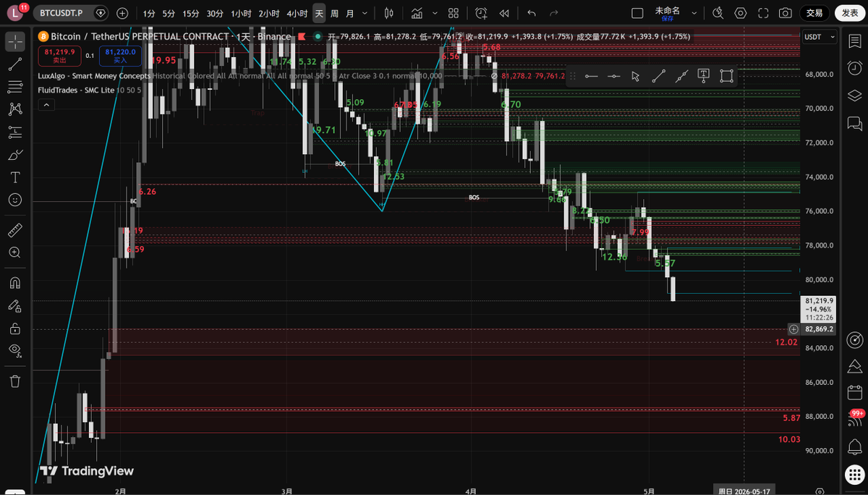Image resolution: width=868 pixels, height=495 pixels.
Task: Open chart settings hexagon icon
Action: pyautogui.click(x=740, y=13)
